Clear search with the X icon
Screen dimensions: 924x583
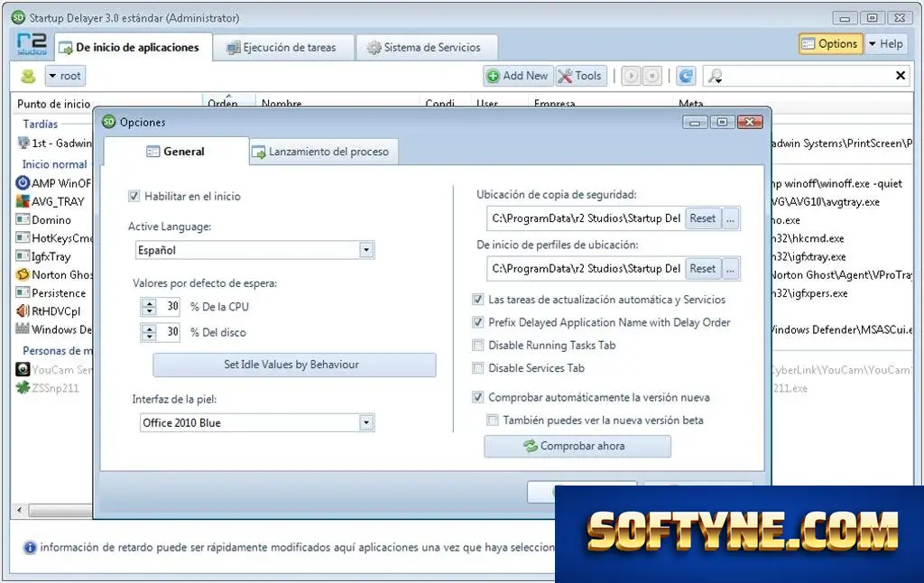click(900, 76)
